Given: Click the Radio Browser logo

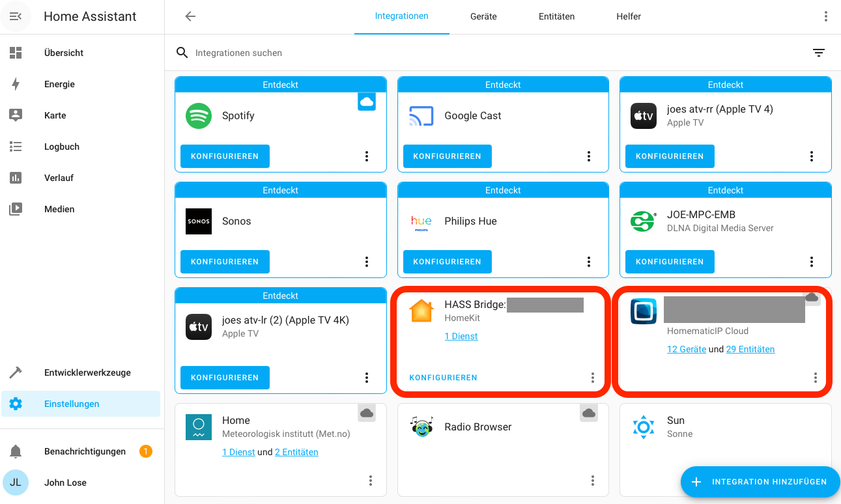Looking at the screenshot, I should (x=421, y=427).
